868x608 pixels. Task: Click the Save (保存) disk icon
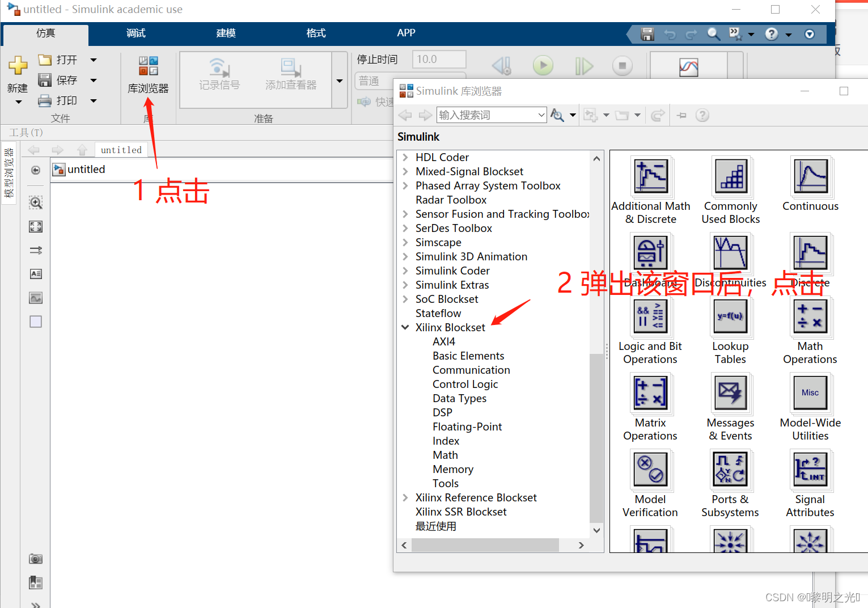coord(45,80)
